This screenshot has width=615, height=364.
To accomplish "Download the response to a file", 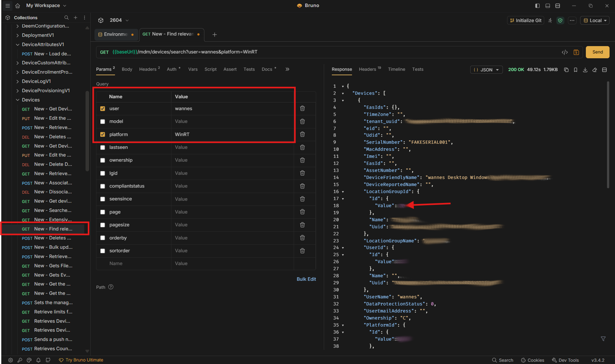I will pyautogui.click(x=585, y=70).
